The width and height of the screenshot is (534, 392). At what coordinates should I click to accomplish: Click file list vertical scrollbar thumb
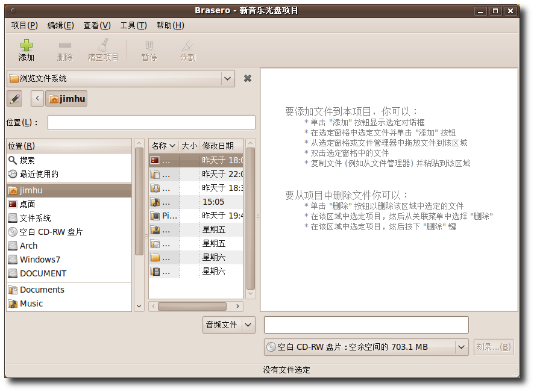click(251, 219)
